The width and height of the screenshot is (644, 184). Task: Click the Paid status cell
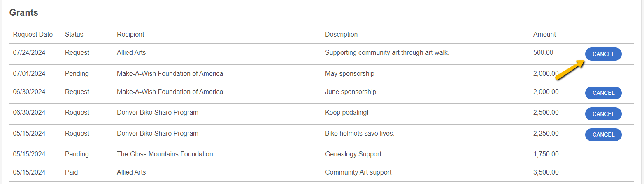[x=71, y=172]
